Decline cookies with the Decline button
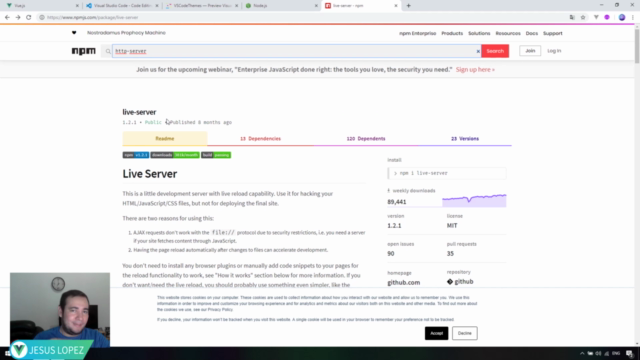The width and height of the screenshot is (640, 360). click(x=464, y=333)
